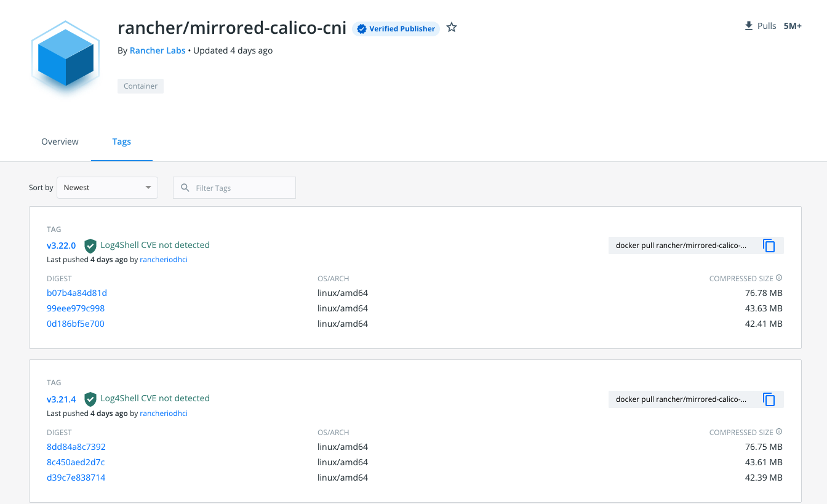Click the info icon next to Compressed Size
Image resolution: width=827 pixels, height=504 pixels.
click(779, 277)
